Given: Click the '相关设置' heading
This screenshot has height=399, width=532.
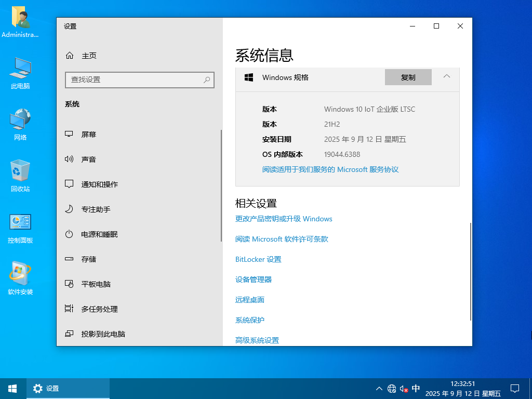Looking at the screenshot, I should [256, 204].
